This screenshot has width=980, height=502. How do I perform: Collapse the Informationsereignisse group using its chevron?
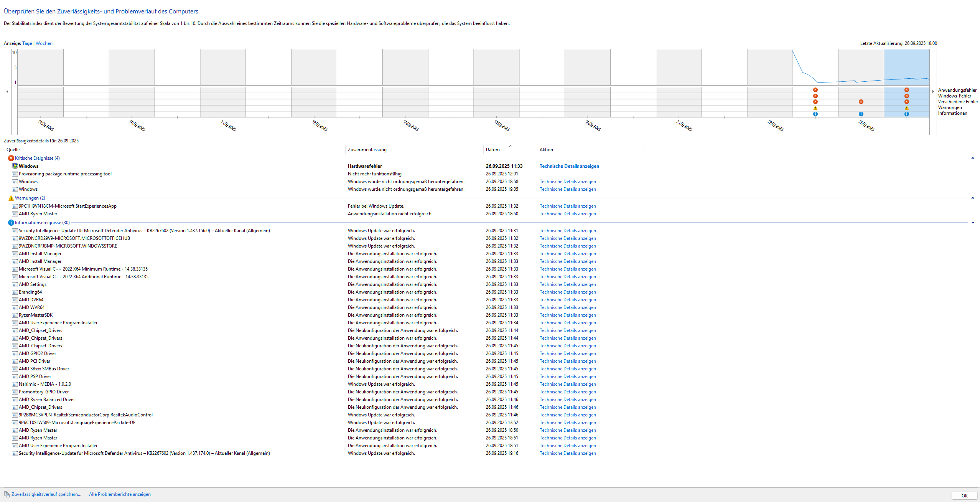(972, 223)
